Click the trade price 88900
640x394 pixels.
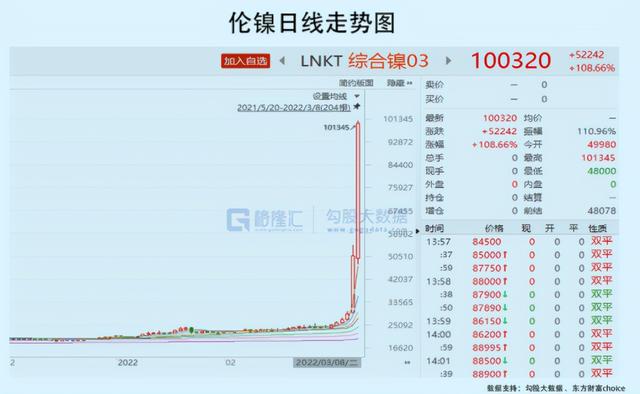pyautogui.click(x=487, y=374)
